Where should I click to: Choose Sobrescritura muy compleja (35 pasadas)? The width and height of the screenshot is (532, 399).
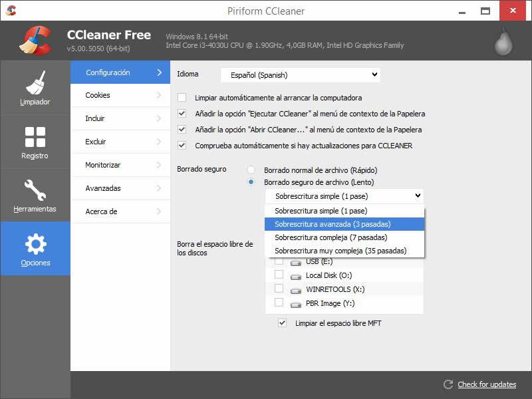(344, 251)
